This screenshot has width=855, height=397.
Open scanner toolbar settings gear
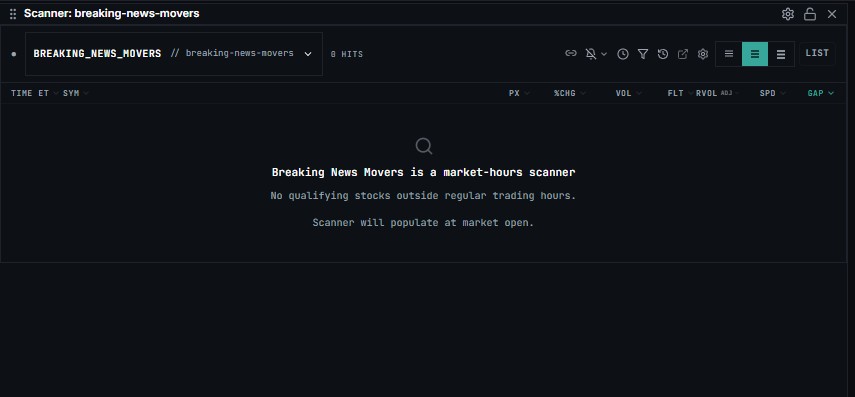click(x=703, y=53)
